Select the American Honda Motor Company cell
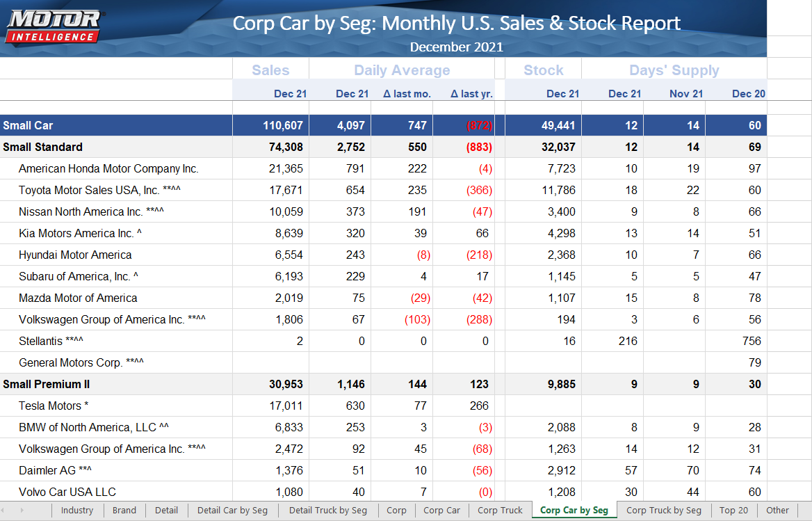Screen dimensions: 812x521 108,169
